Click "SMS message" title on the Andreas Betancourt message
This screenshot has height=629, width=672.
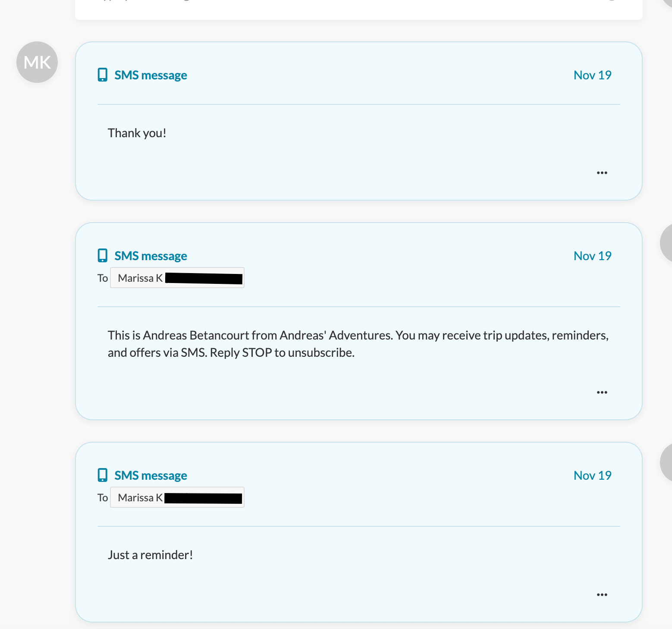[x=151, y=256]
